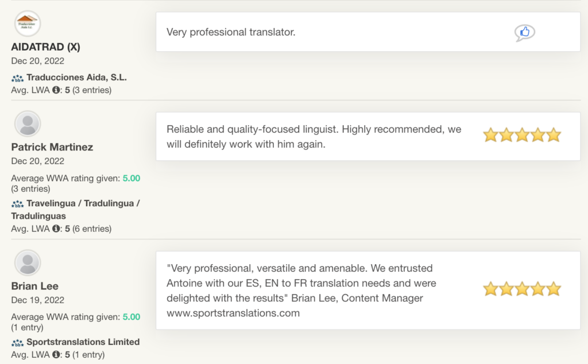The image size is (588, 364).
Task: Open Brian Lee's profile name
Action: coord(34,286)
